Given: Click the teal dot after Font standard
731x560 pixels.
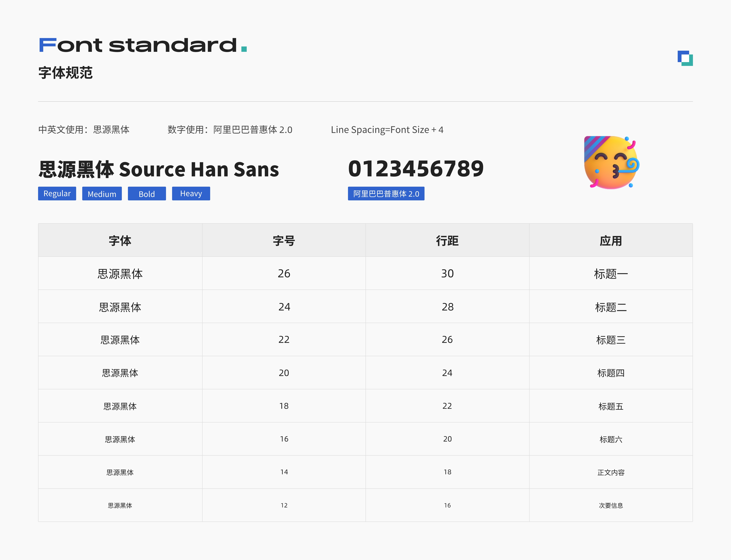Looking at the screenshot, I should pyautogui.click(x=244, y=49).
